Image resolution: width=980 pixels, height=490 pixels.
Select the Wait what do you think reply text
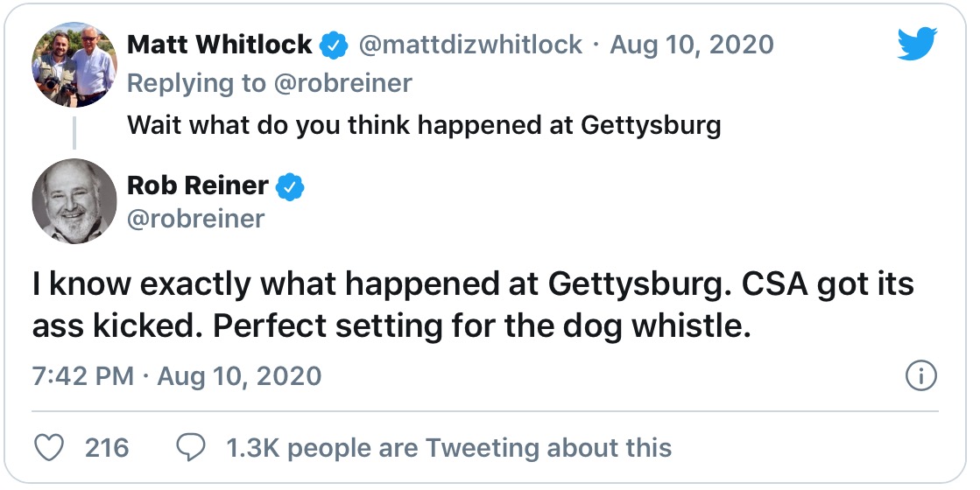coord(424,125)
